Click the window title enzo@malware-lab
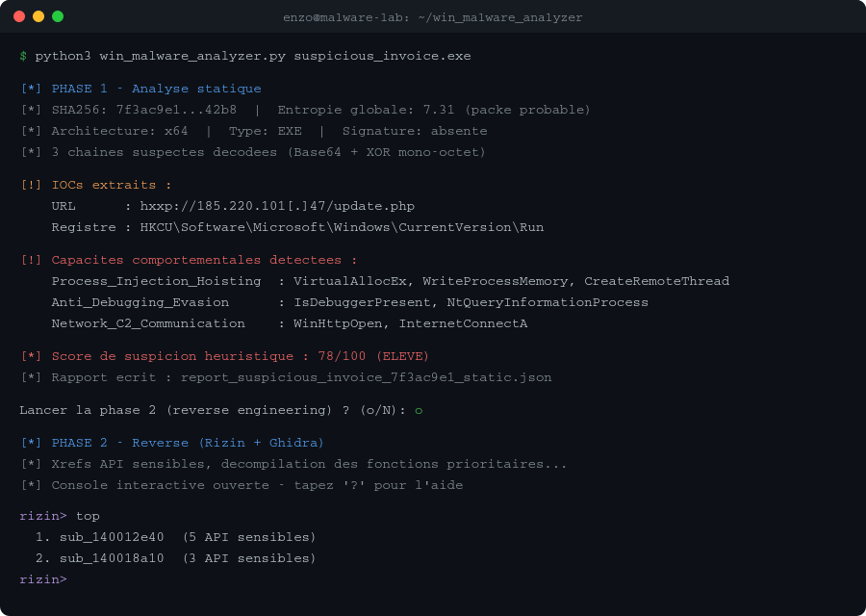Viewport: 866px width, 616px height. [432, 17]
